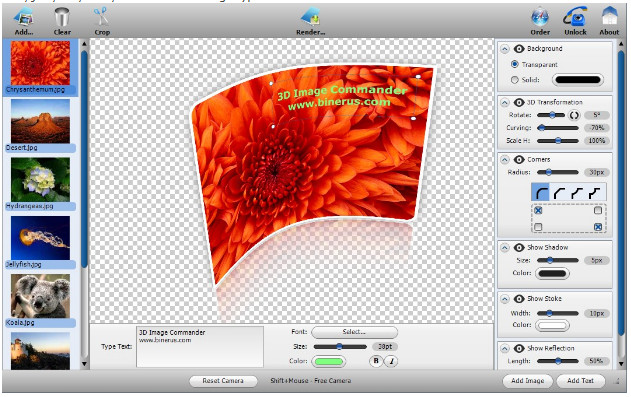The image size is (631, 397).
Task: Open the solid background color swatch
Action: tap(578, 80)
